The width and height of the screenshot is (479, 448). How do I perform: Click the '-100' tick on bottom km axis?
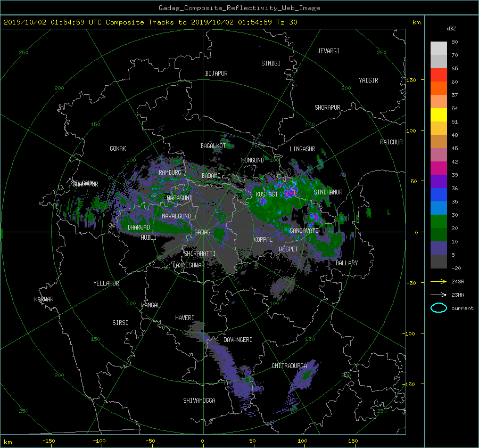[x=99, y=441]
